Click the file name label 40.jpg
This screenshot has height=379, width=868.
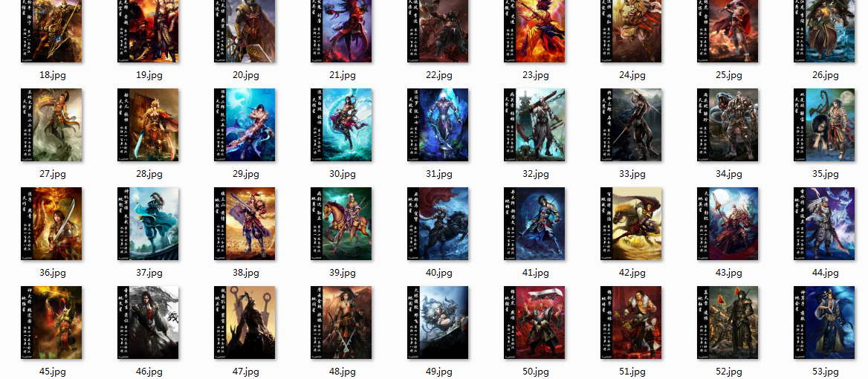coord(439,273)
